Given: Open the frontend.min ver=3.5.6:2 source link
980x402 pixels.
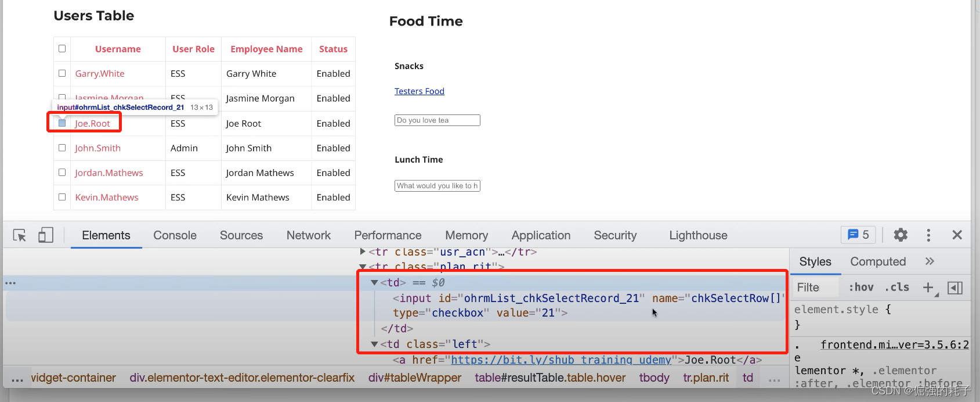Looking at the screenshot, I should pos(895,345).
